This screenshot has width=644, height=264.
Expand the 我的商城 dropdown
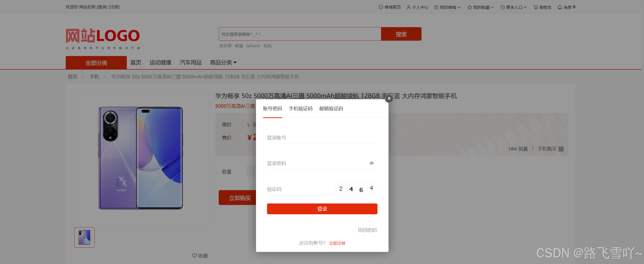[447, 7]
